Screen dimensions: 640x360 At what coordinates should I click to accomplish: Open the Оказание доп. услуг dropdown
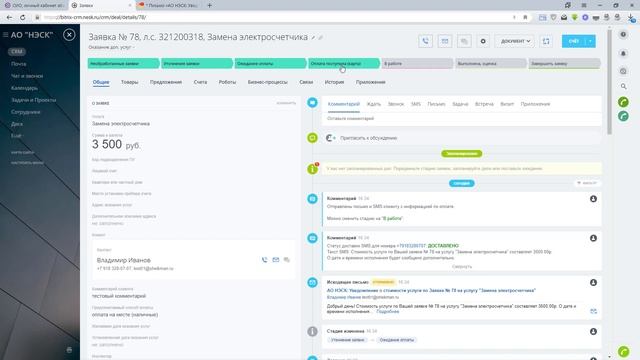point(111,47)
